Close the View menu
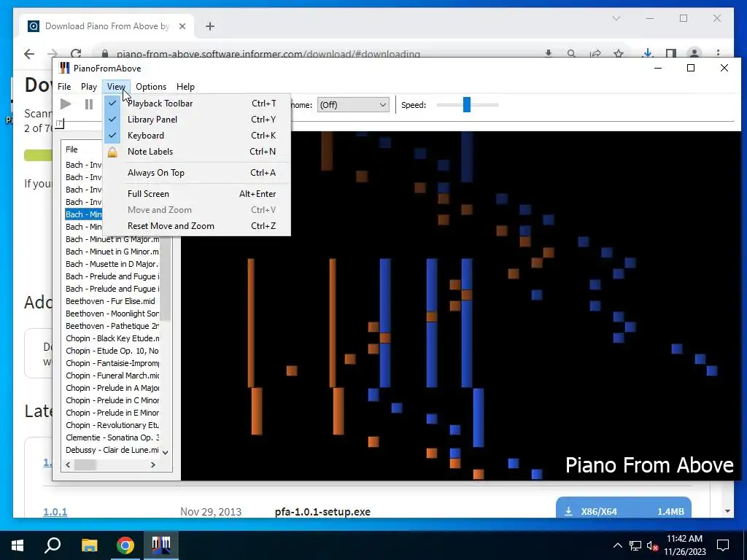Image resolution: width=747 pixels, height=560 pixels. [x=116, y=87]
